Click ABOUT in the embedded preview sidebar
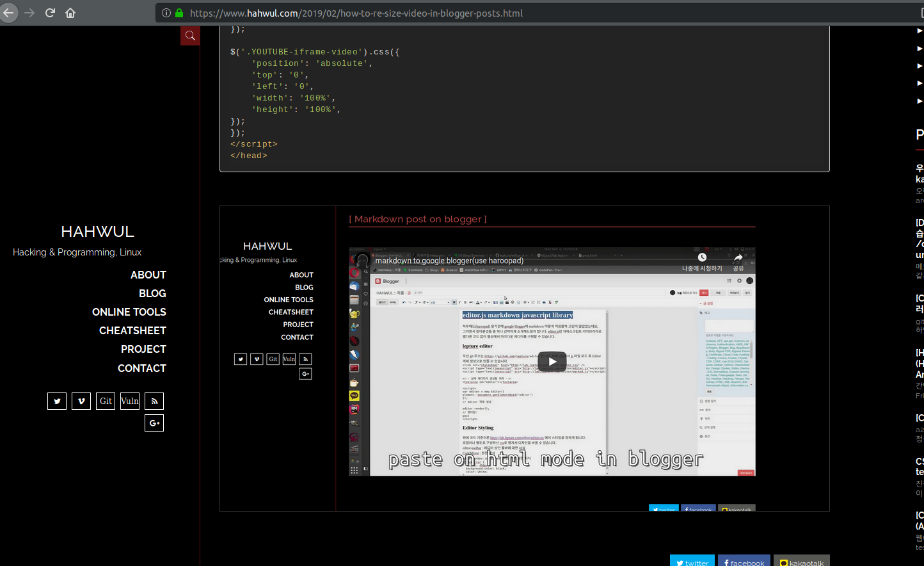924x566 pixels. (301, 275)
